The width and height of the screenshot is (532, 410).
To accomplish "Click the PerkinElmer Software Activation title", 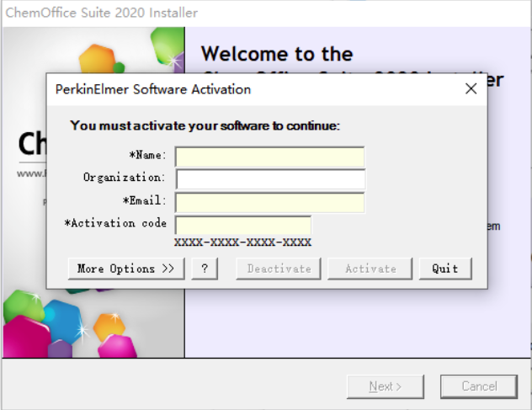I will (153, 89).
